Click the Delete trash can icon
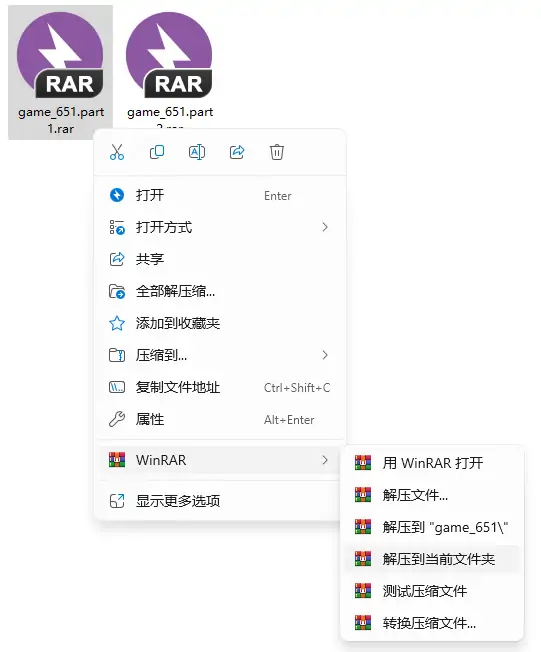Image resolution: width=541 pixels, height=652 pixels. [x=277, y=152]
